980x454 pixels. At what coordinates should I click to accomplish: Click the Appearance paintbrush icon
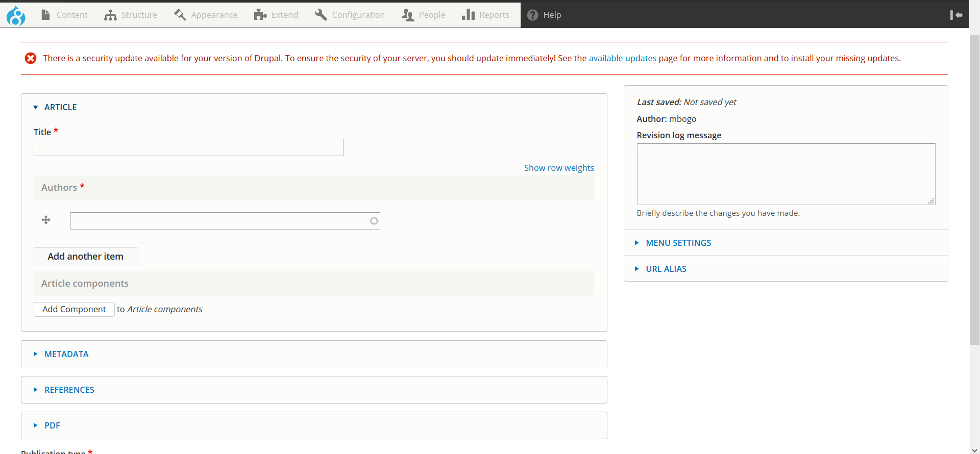180,15
